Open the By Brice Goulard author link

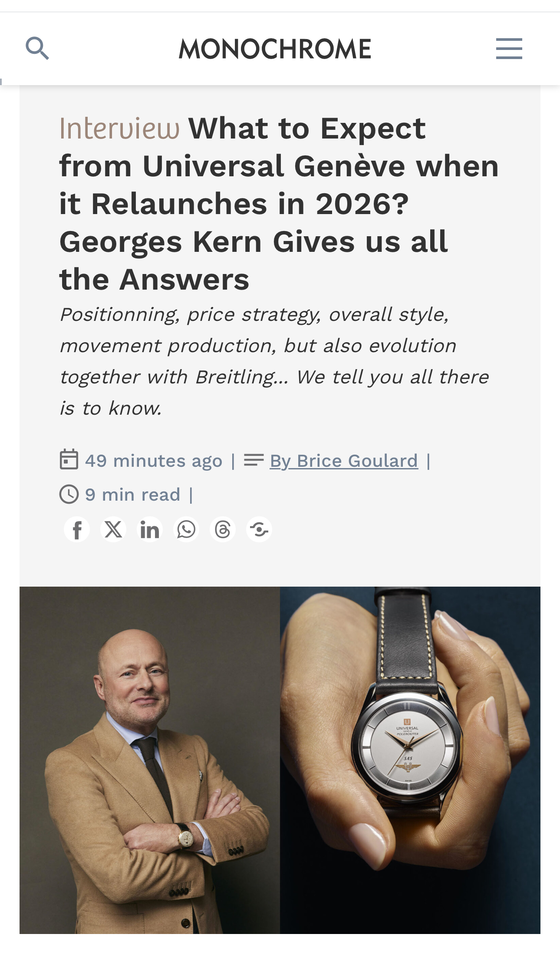(x=344, y=461)
